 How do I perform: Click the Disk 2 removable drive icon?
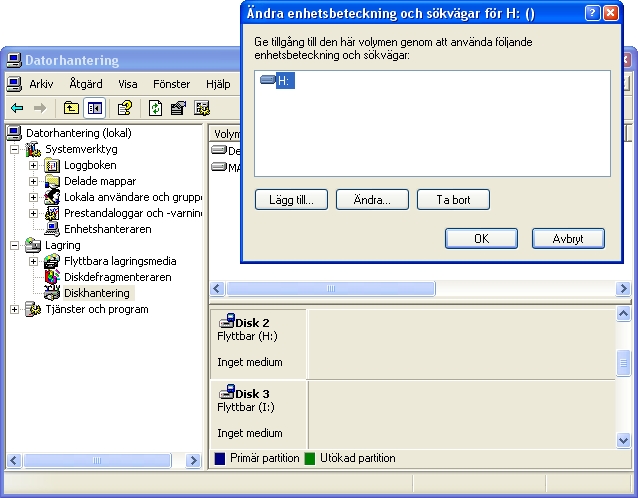tap(227, 321)
